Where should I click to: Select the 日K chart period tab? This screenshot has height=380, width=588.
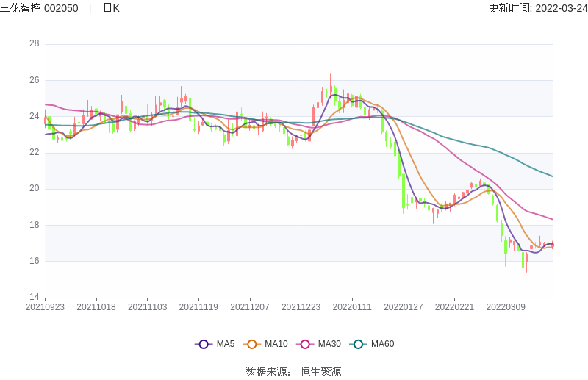coord(111,8)
